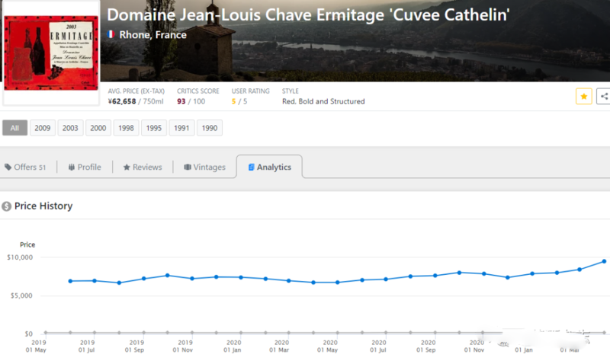
Task: Open the Profile tab
Action: pos(84,168)
